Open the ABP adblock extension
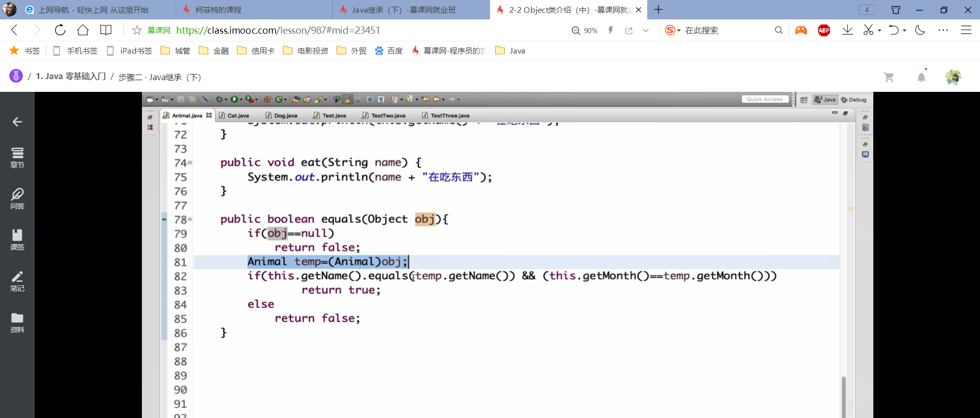The image size is (980, 418). coord(824,30)
